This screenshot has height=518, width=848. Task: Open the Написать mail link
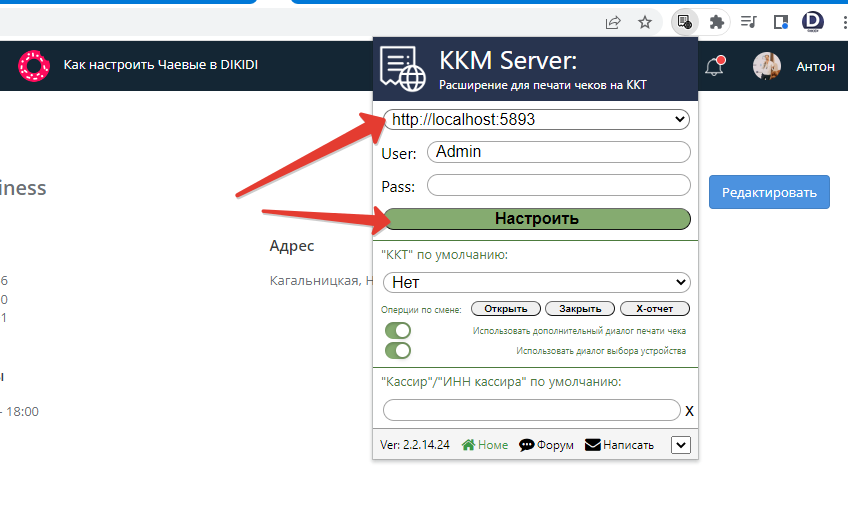tap(620, 445)
